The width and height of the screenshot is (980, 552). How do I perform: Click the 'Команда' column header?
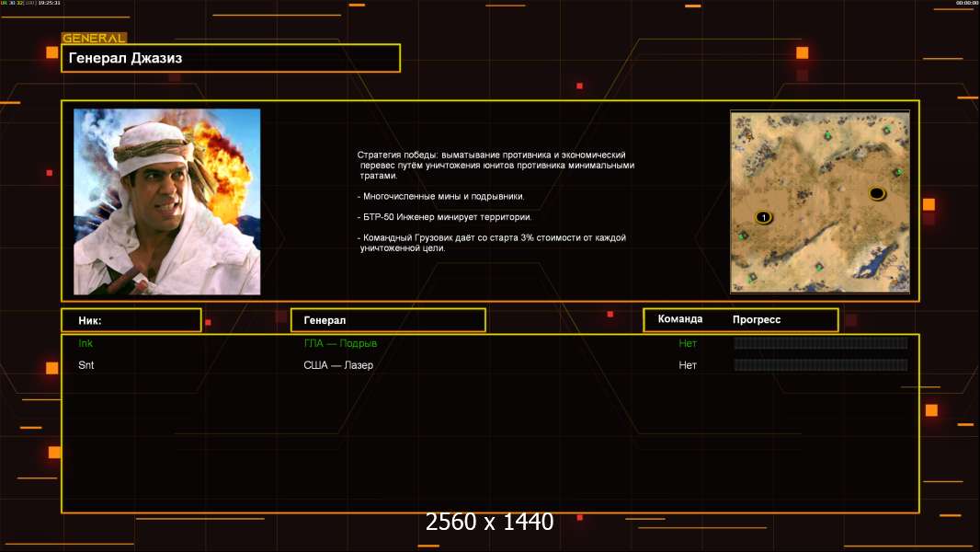[x=680, y=319]
